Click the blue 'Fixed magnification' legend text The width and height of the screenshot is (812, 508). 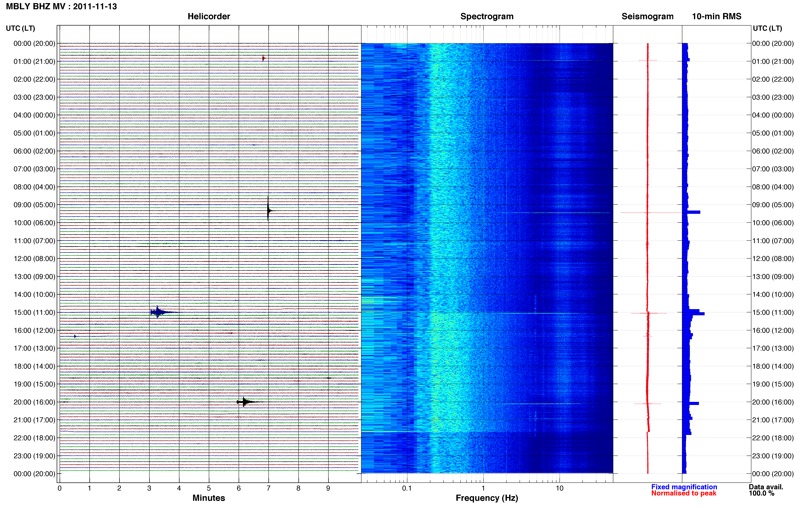(684, 487)
